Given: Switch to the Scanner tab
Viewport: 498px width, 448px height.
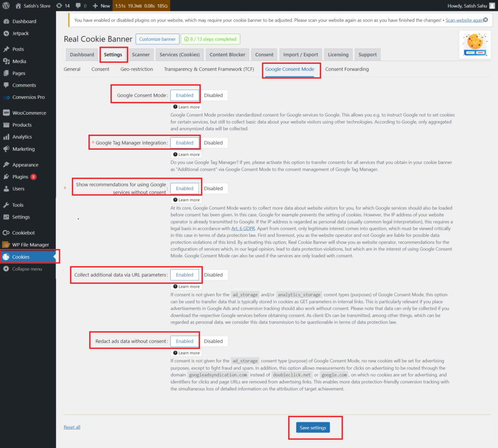Looking at the screenshot, I should click(x=141, y=54).
